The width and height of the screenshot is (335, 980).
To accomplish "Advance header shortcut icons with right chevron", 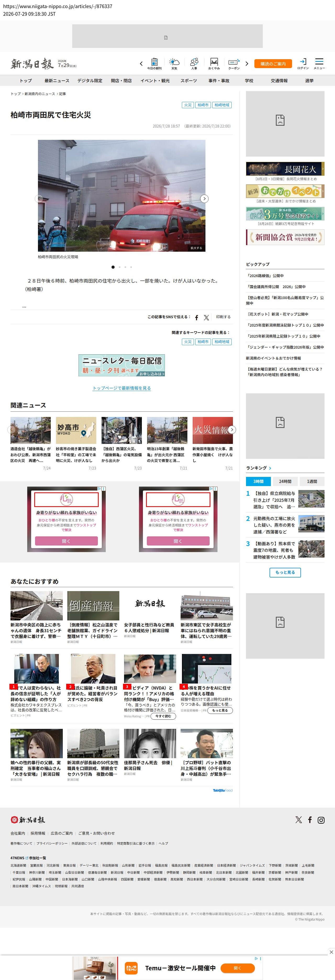I will pos(247,64).
